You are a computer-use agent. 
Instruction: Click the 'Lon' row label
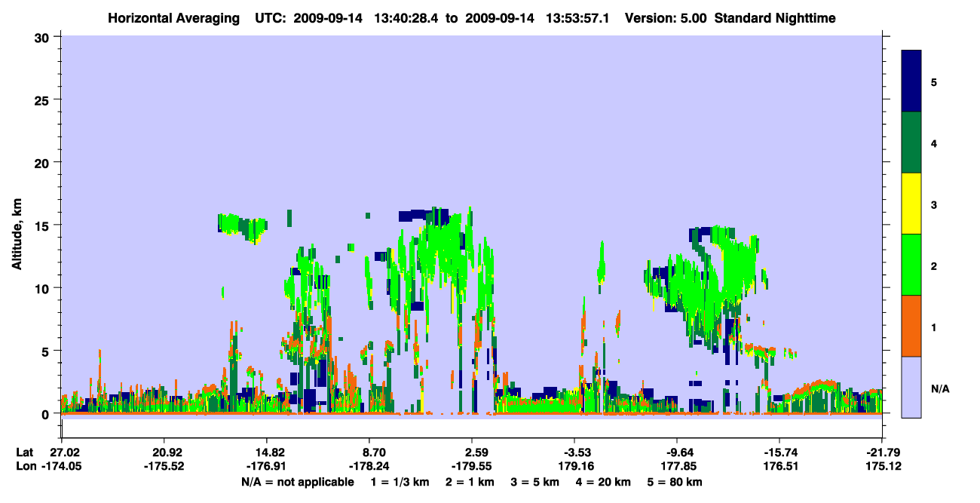click(26, 467)
